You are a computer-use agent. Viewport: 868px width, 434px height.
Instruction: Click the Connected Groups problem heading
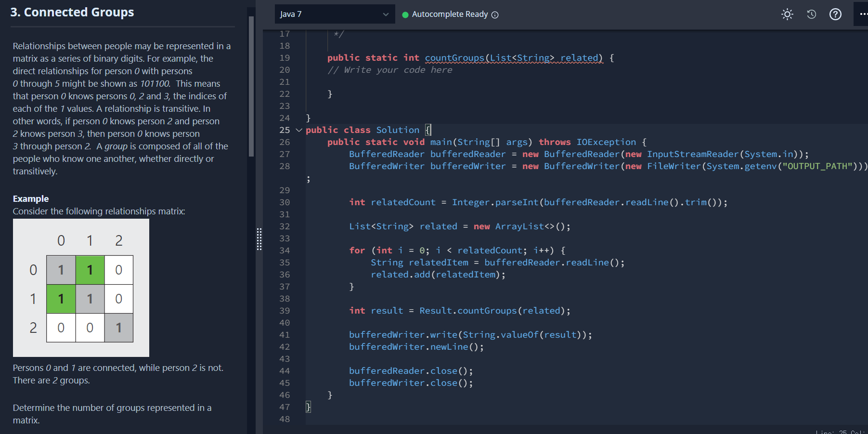(73, 12)
